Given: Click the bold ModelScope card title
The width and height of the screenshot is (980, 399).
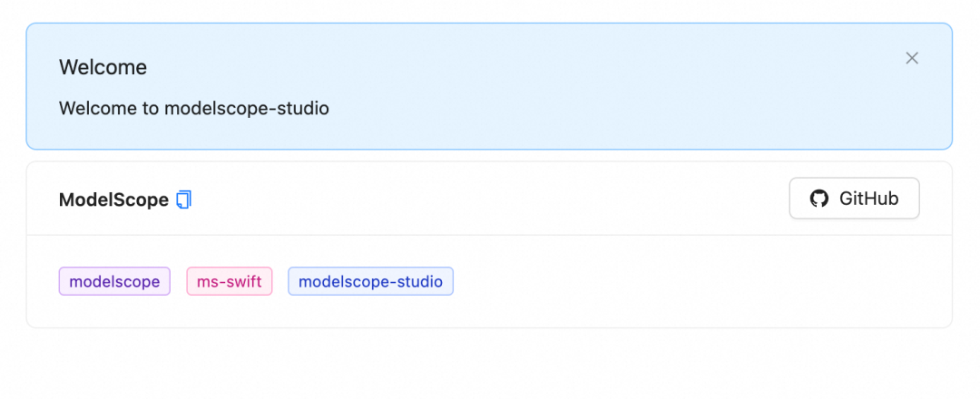Looking at the screenshot, I should pos(113,199).
